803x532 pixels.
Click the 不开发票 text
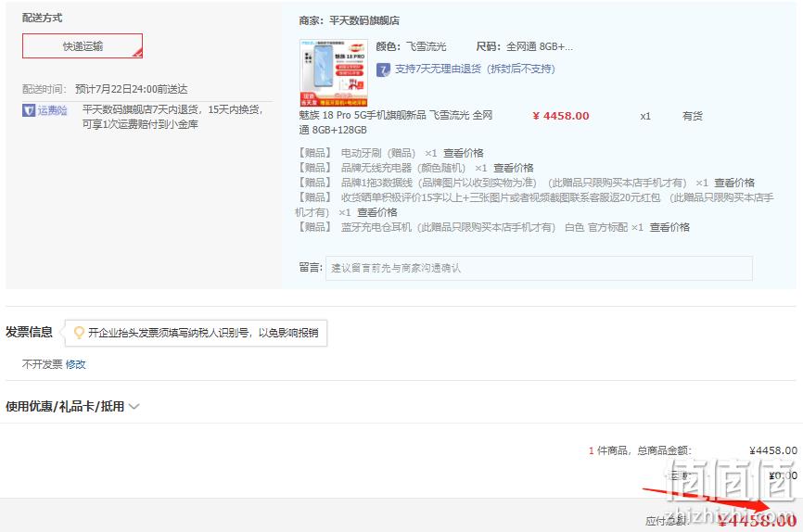click(x=42, y=364)
